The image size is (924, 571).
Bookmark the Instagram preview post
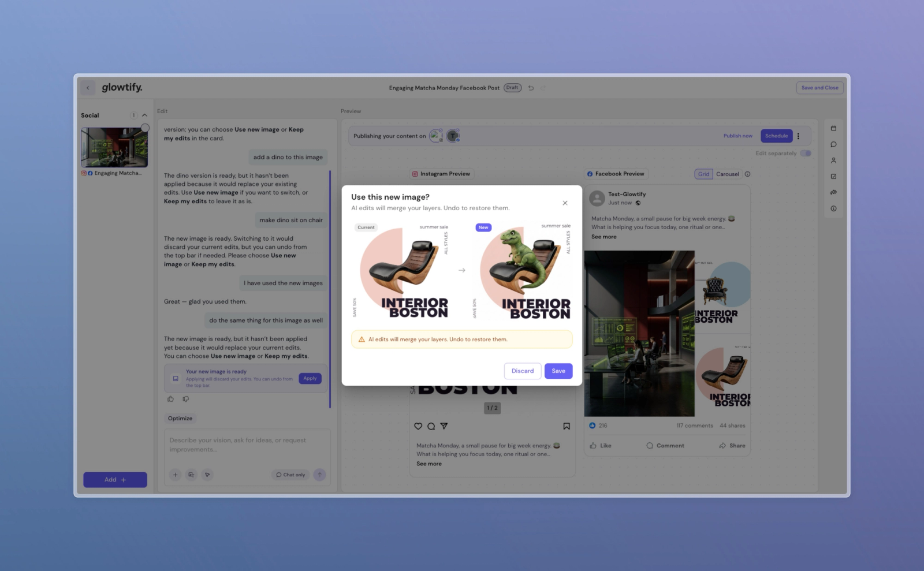(567, 426)
